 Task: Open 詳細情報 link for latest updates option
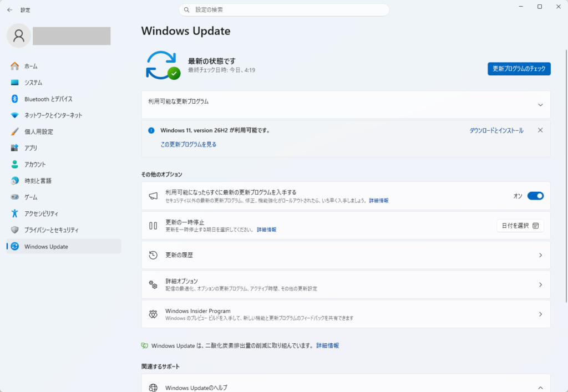(378, 201)
